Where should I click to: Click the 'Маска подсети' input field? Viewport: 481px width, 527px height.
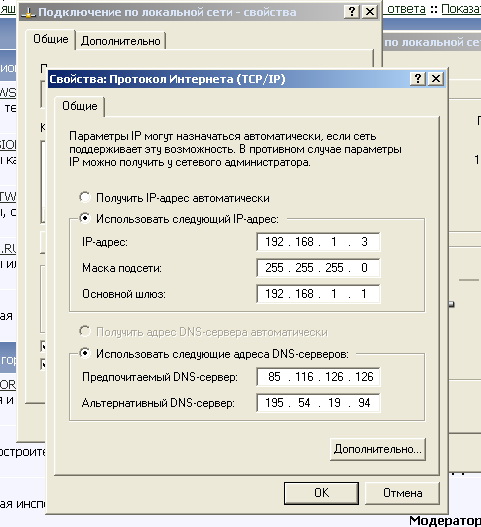pyautogui.click(x=318, y=268)
